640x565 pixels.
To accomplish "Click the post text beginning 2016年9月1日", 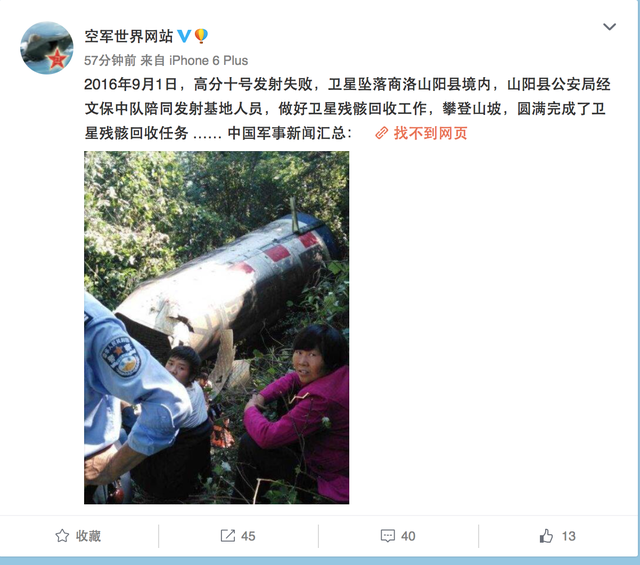I will (x=347, y=109).
